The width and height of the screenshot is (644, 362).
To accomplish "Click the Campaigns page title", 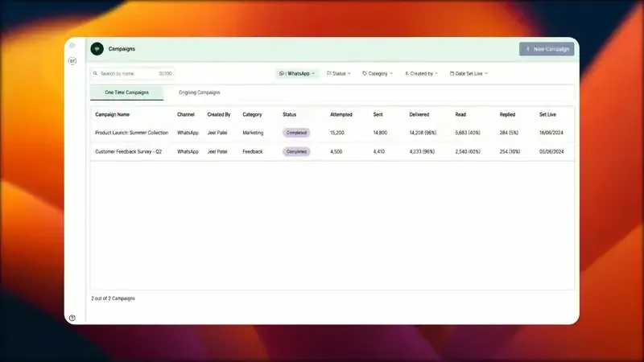I will (122, 49).
